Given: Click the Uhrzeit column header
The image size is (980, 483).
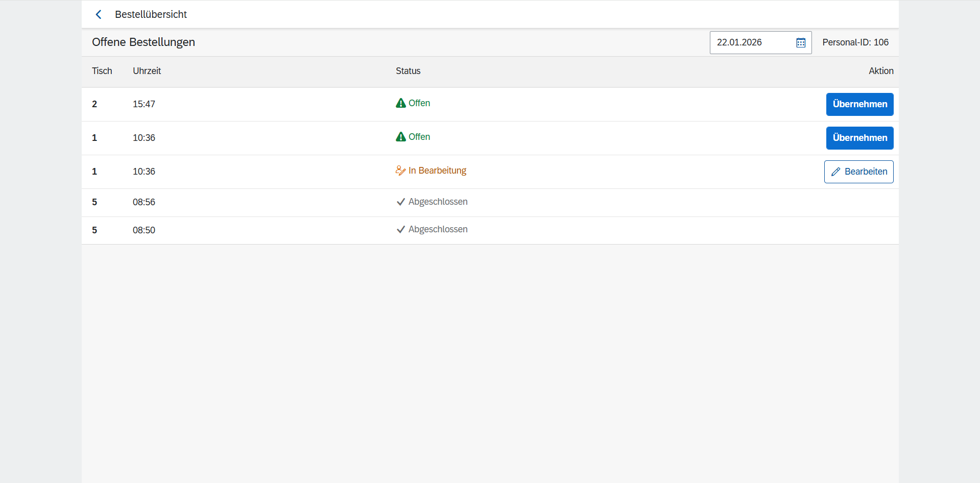Looking at the screenshot, I should [147, 71].
